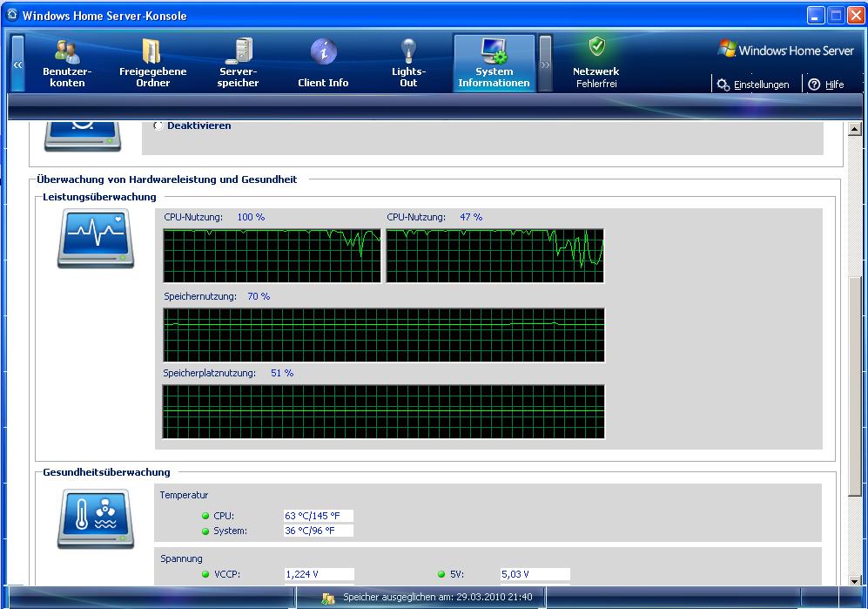Click the Leistungsüberwachung heartbeat monitor icon
This screenshot has height=609, width=868.
click(96, 238)
